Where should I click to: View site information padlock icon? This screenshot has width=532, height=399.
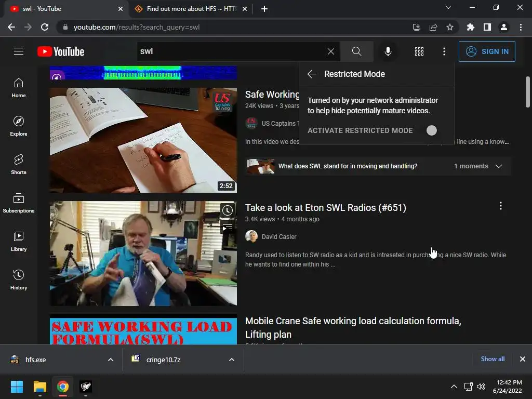(65, 27)
